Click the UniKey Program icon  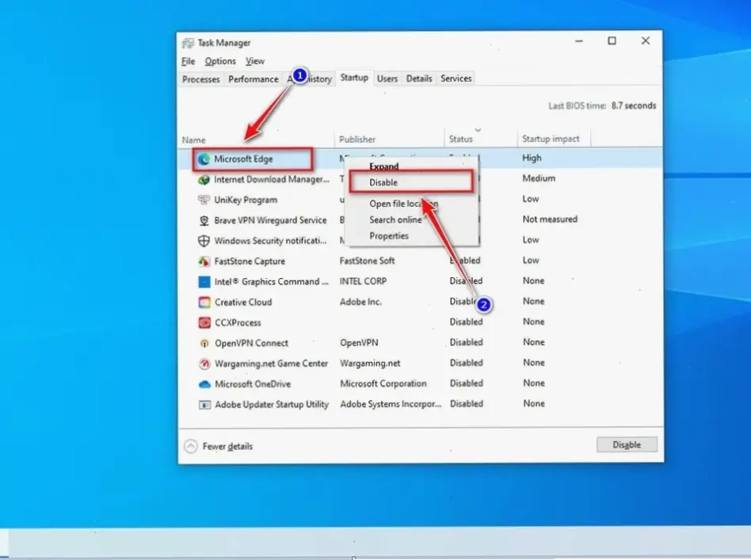click(x=204, y=200)
